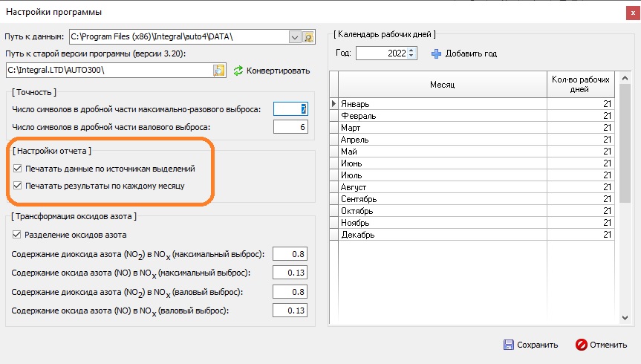The width and height of the screenshot is (641, 364).
Task: Save settings with the Сохранить button
Action: (530, 345)
